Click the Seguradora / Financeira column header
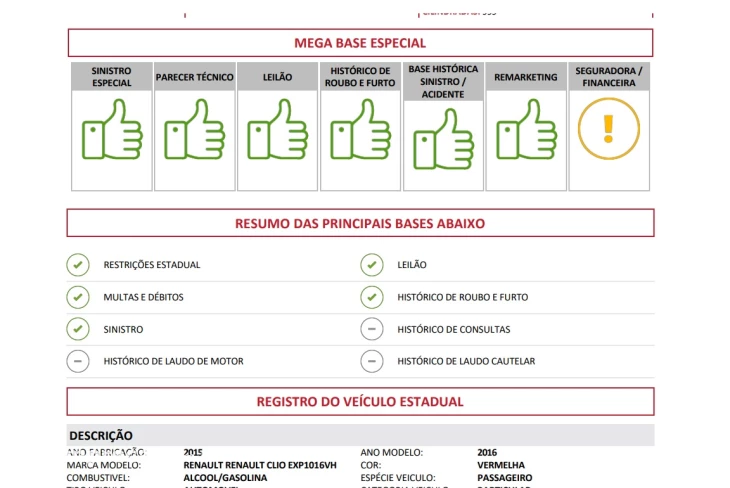The width and height of the screenshot is (730, 488). [608, 77]
